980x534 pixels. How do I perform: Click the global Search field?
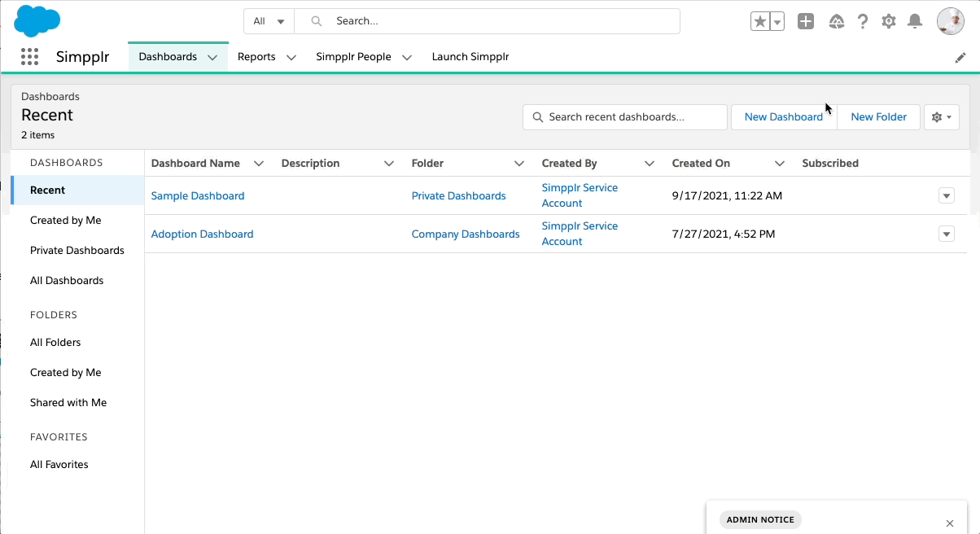pos(487,21)
